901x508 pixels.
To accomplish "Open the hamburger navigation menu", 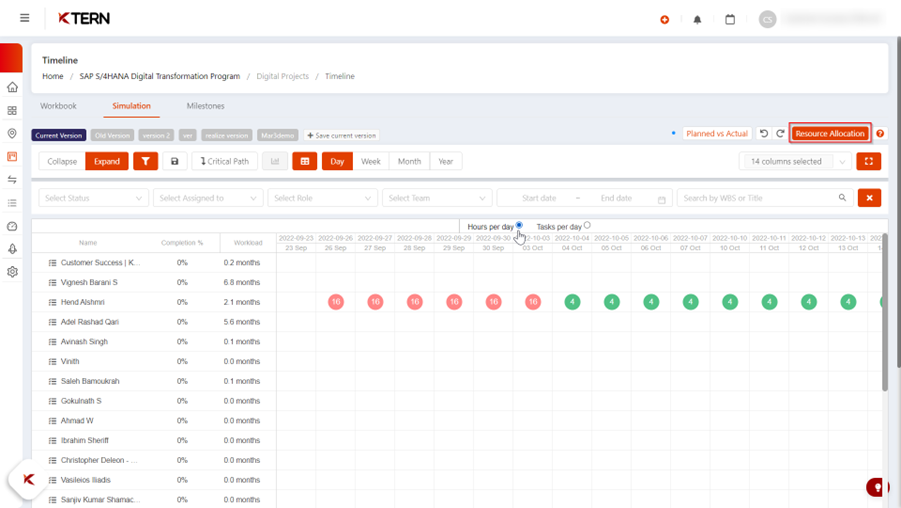I will point(25,18).
